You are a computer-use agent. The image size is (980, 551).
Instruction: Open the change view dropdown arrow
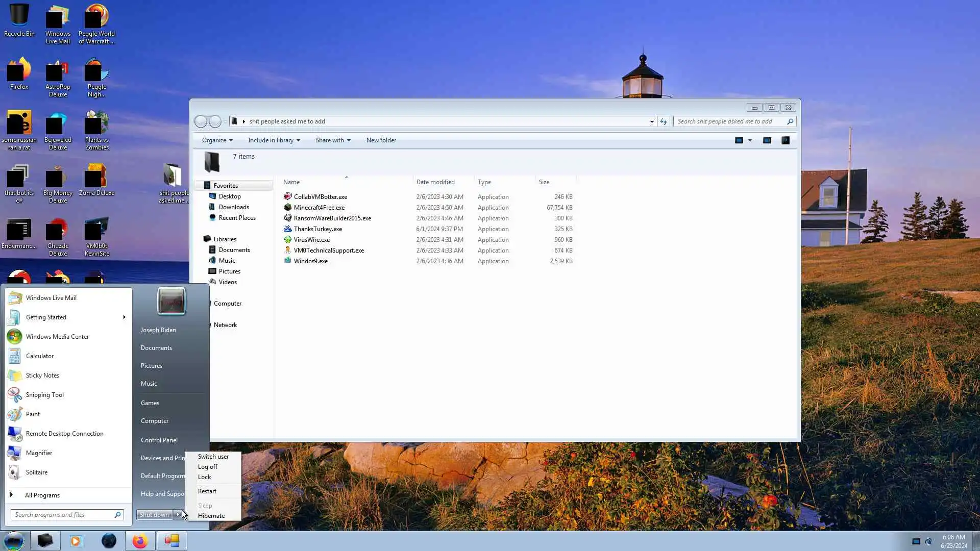tap(750, 140)
